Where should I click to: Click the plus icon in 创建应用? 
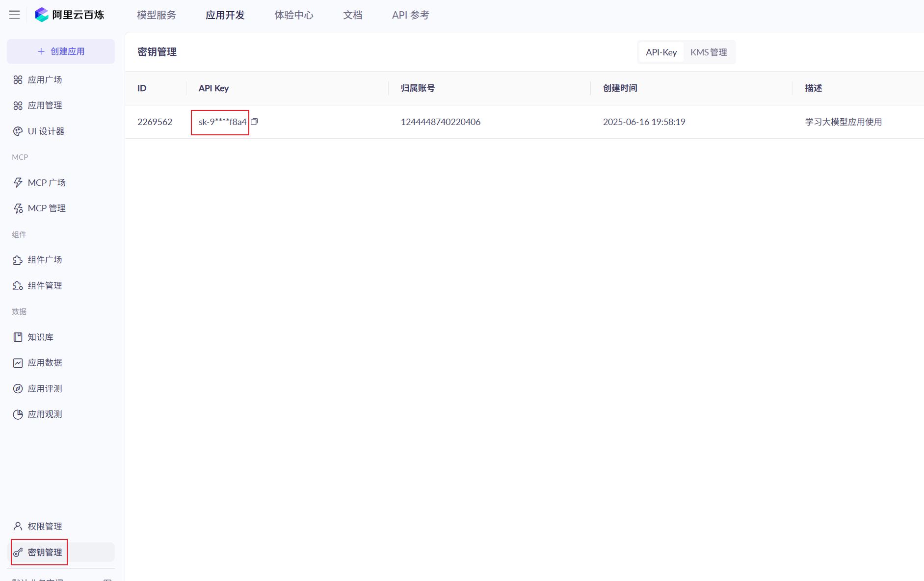coord(41,51)
